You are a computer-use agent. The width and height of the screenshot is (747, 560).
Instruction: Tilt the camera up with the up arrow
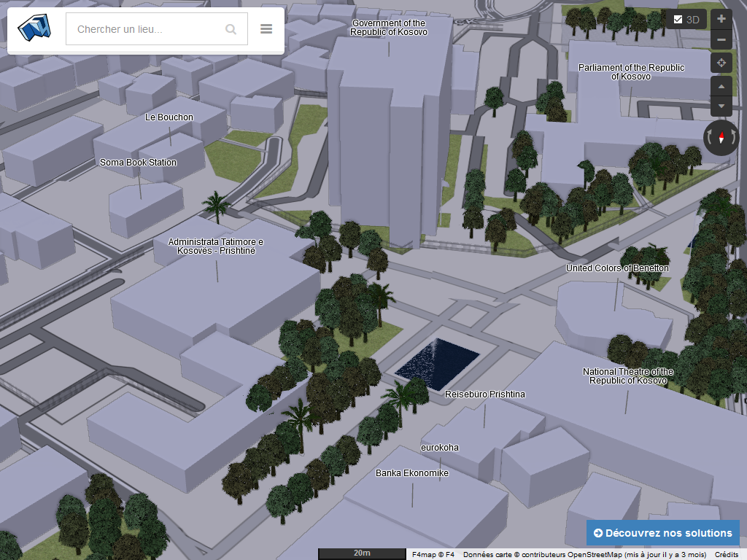click(721, 87)
